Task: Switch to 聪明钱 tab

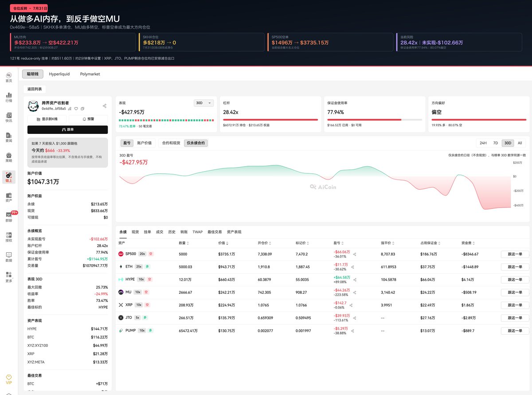Action: tap(33, 74)
